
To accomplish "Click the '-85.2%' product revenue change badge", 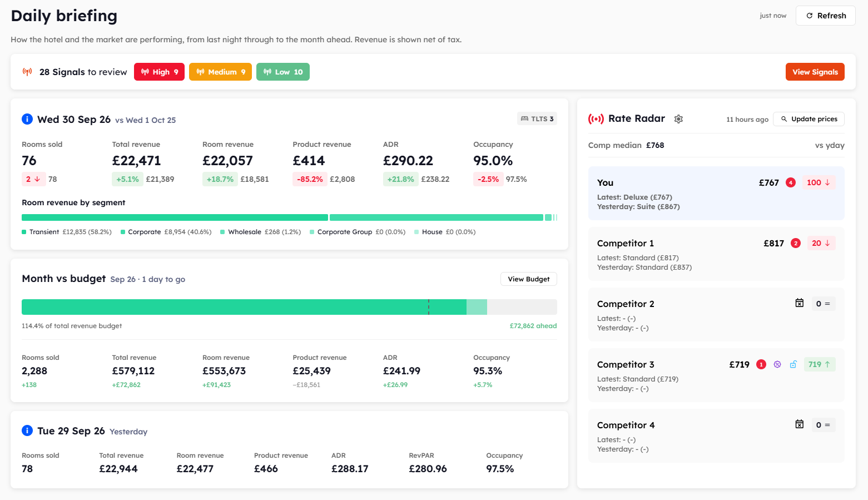I will tap(310, 179).
